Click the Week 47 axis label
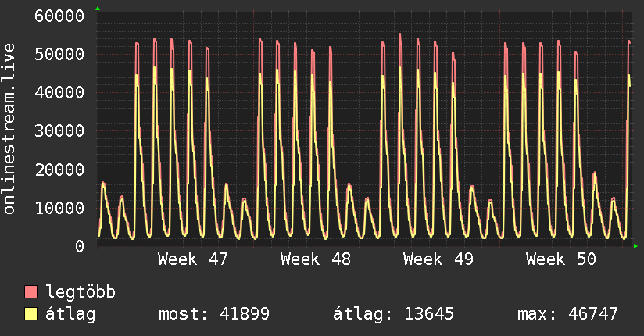The height and width of the screenshot is (336, 644). click(192, 259)
